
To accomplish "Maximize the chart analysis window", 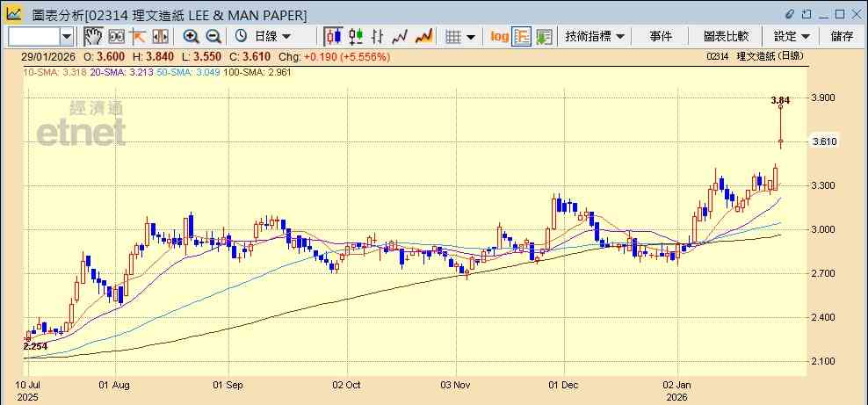I will pos(840,14).
